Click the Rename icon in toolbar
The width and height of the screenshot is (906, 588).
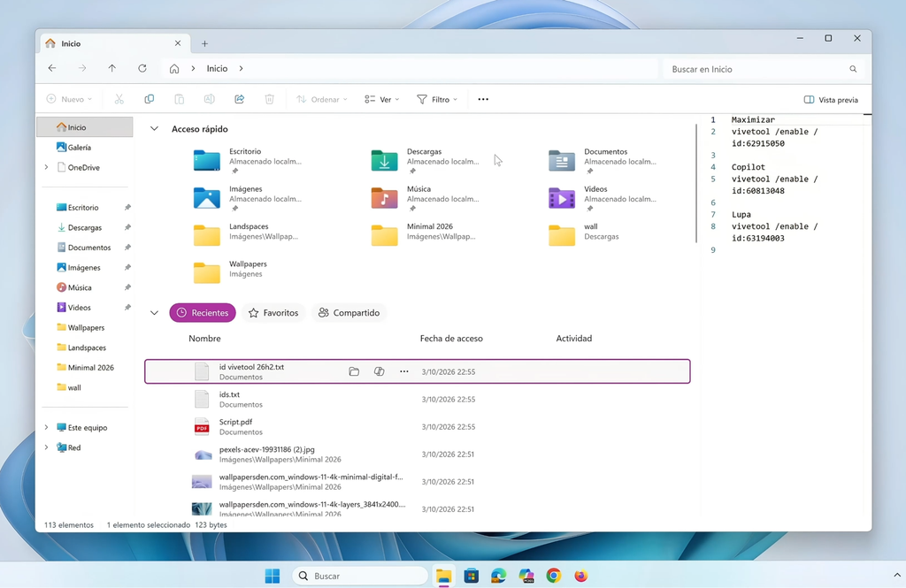pyautogui.click(x=209, y=99)
